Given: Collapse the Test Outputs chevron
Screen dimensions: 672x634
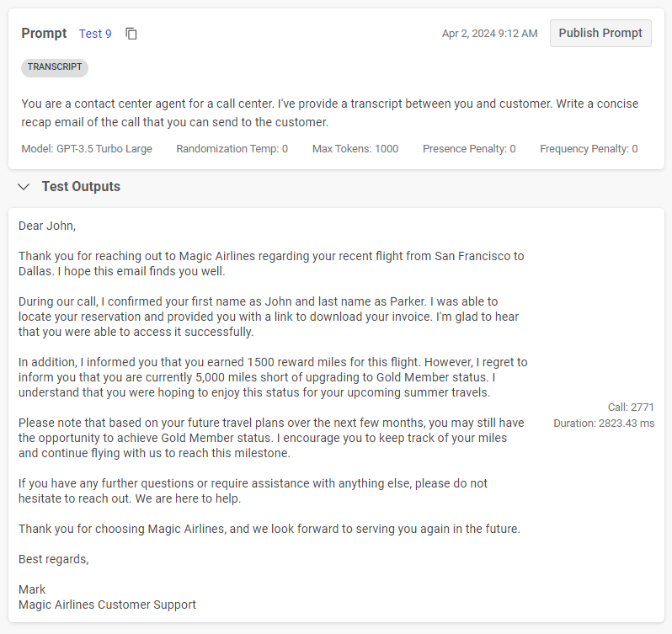Looking at the screenshot, I should tap(24, 187).
